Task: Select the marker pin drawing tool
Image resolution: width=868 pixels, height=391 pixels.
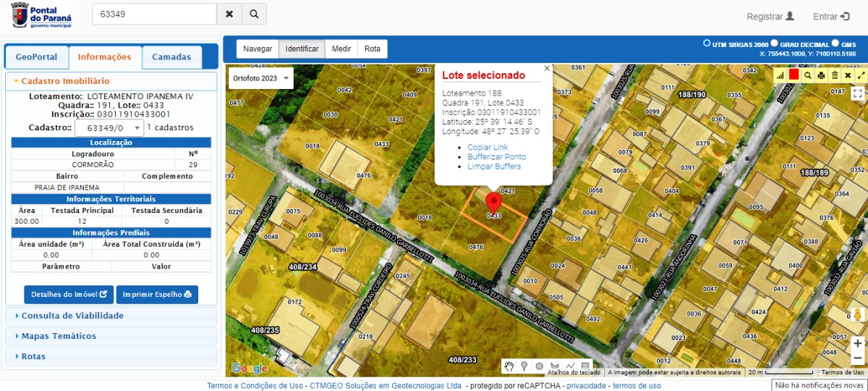Action: pos(524,366)
